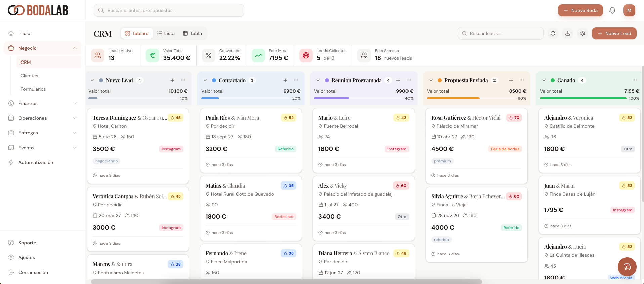Click score badge 28 on Marcos & Sandra card
644x284 pixels.
tap(176, 264)
